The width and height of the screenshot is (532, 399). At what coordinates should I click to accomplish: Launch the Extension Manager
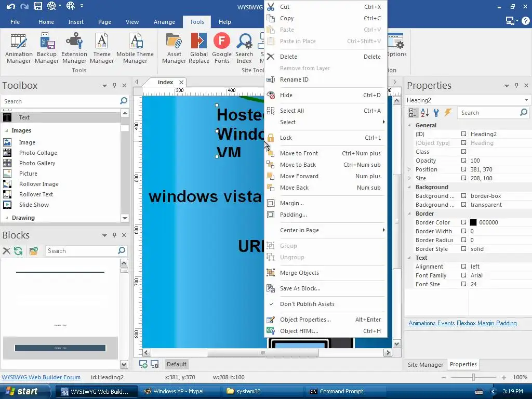[74, 48]
